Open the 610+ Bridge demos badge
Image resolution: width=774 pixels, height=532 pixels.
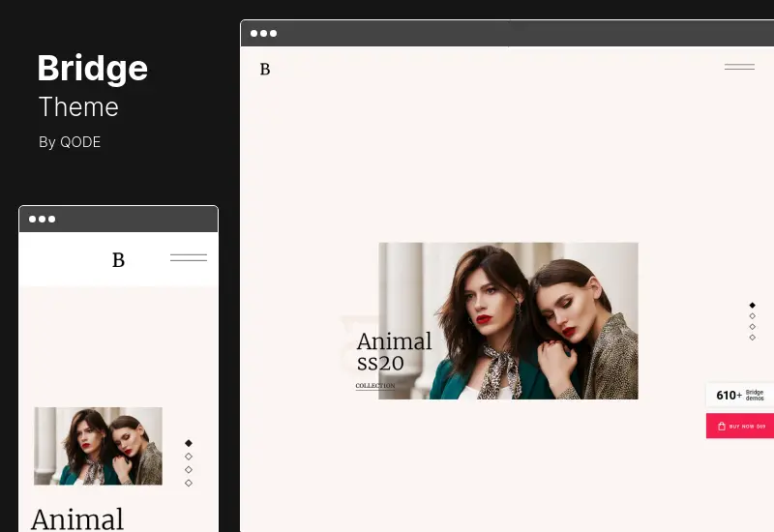pos(740,395)
